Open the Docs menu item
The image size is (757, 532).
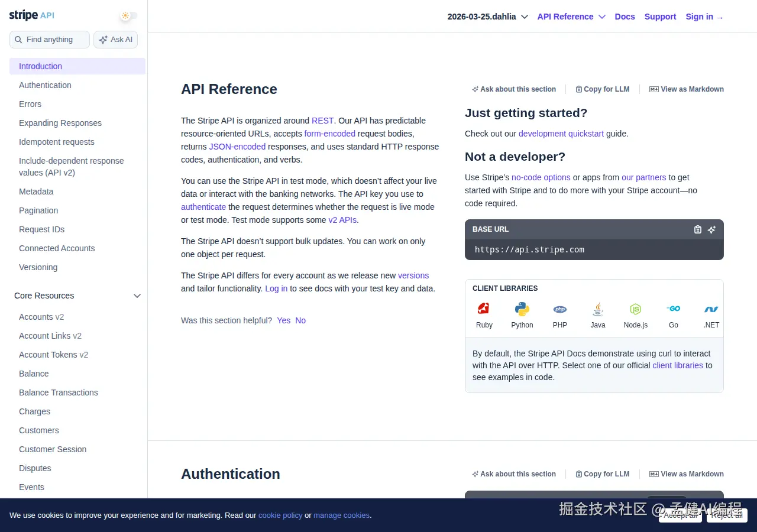(x=625, y=17)
